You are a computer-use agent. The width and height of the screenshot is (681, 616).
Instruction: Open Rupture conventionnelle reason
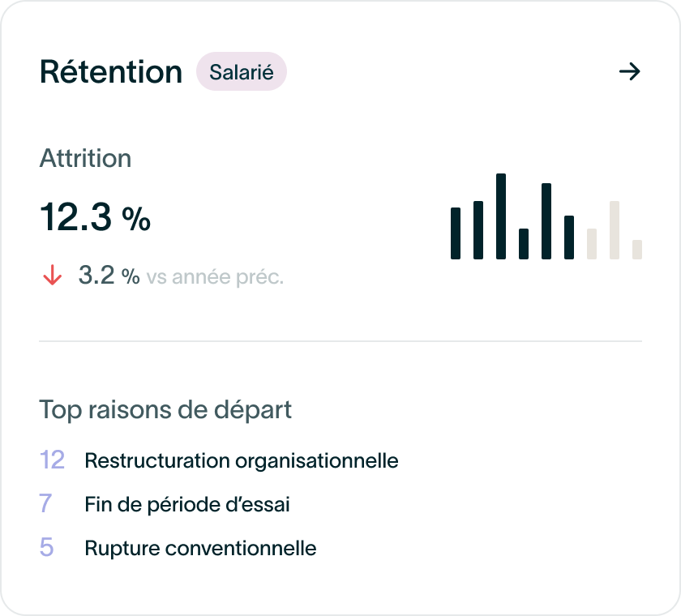201,548
